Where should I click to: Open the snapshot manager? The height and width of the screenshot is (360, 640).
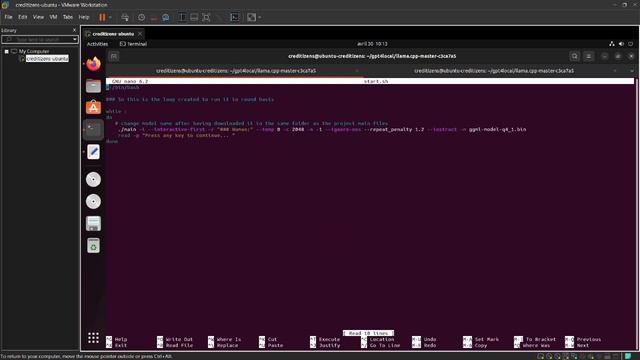coord(165,17)
